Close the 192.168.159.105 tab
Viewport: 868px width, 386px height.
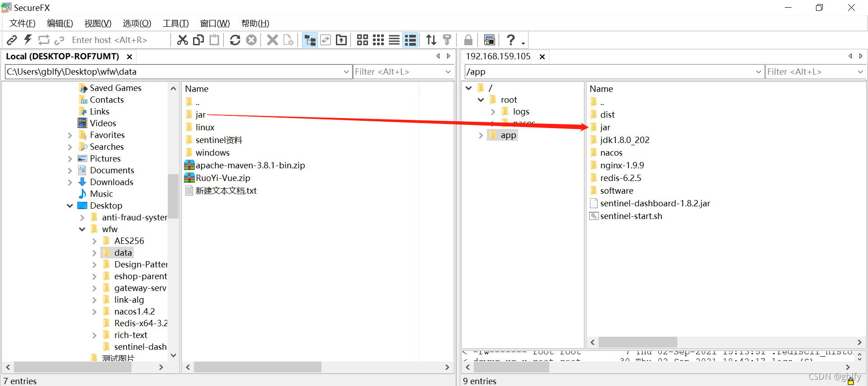[x=542, y=57]
